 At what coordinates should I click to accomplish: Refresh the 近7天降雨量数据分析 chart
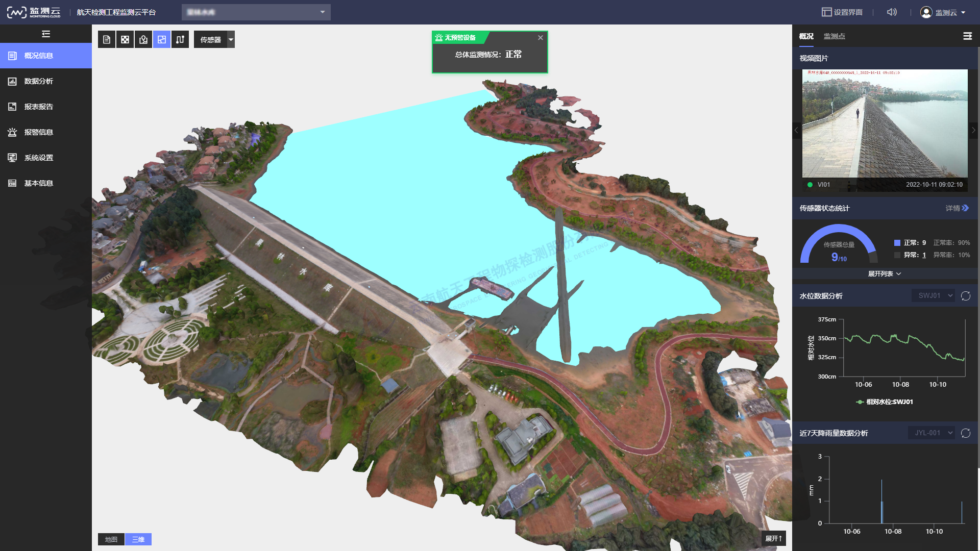pyautogui.click(x=966, y=433)
